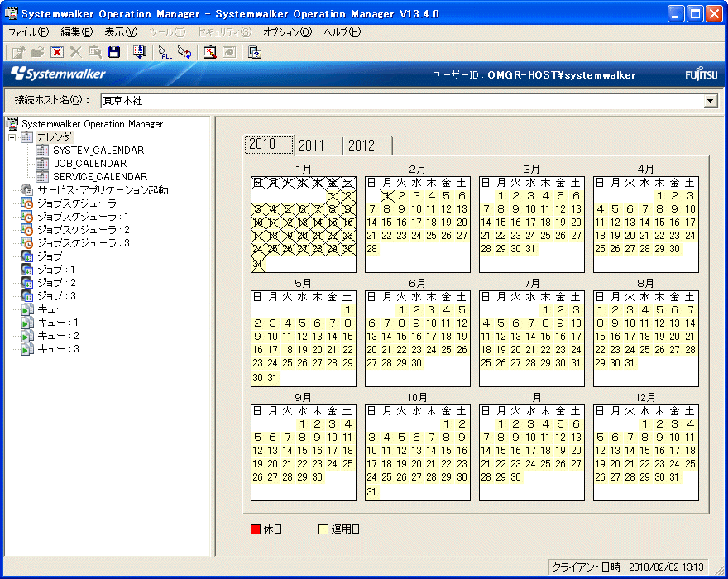The height and width of the screenshot is (579, 728).
Task: Click the grayed calendar magnifier toolbar icon
Action: pyautogui.click(x=95, y=52)
